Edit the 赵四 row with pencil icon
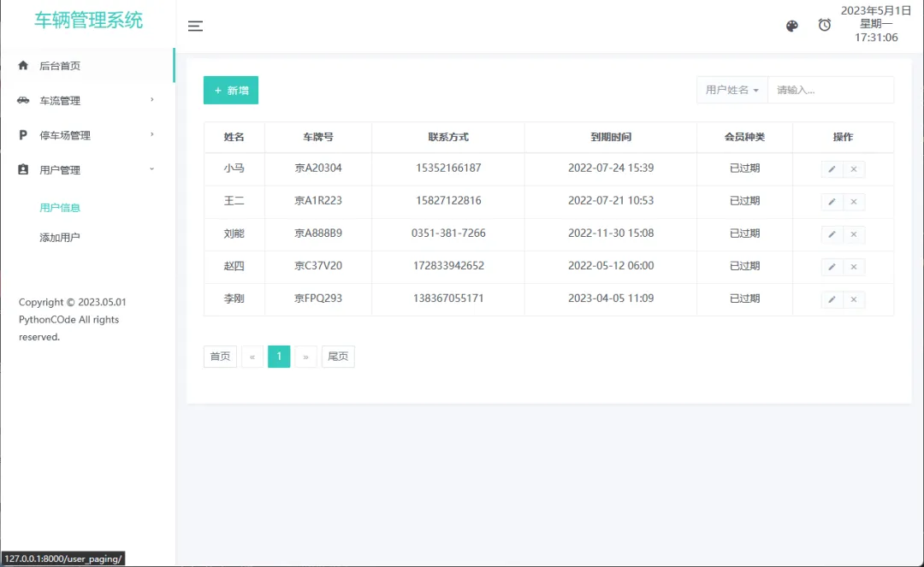Image resolution: width=924 pixels, height=567 pixels. (x=832, y=268)
